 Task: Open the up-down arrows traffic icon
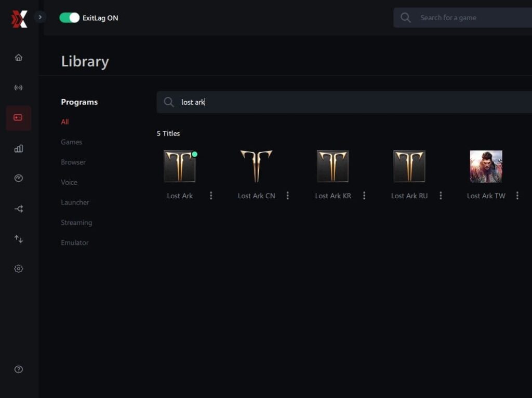pos(19,239)
